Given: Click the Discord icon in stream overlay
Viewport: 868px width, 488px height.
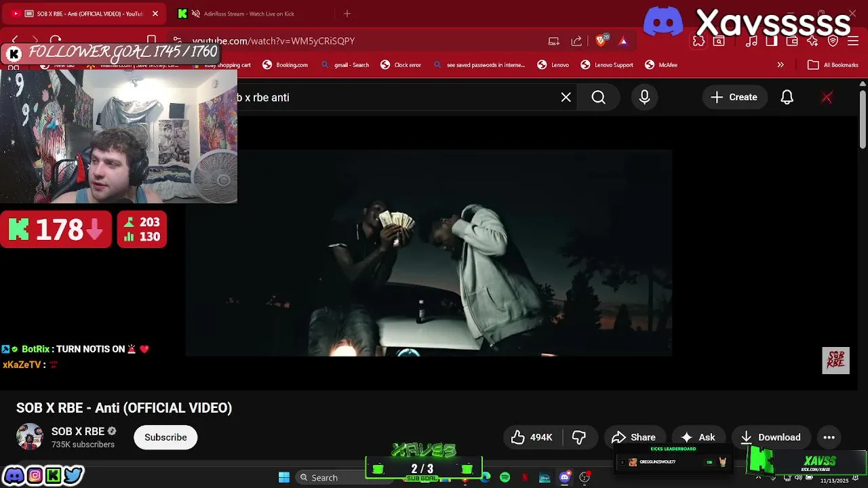Looking at the screenshot, I should tap(14, 476).
